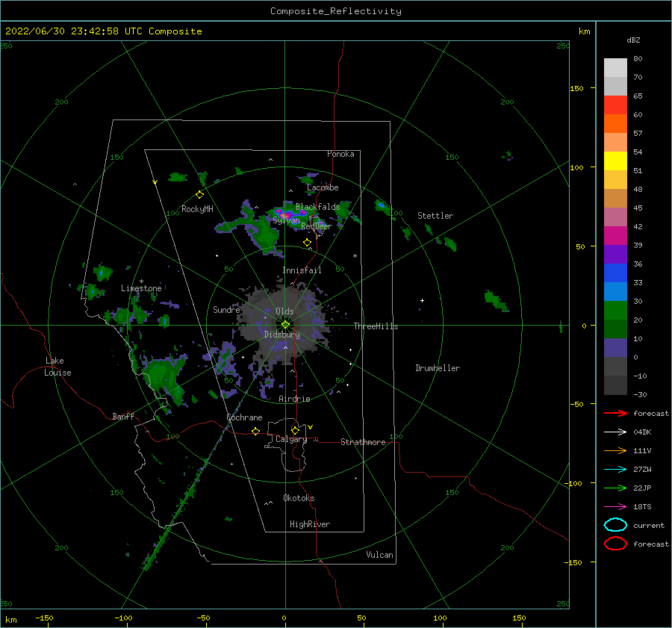672x628 pixels.
Task: Click the yellow diamond marker below RedDeer
Action: pyautogui.click(x=308, y=243)
